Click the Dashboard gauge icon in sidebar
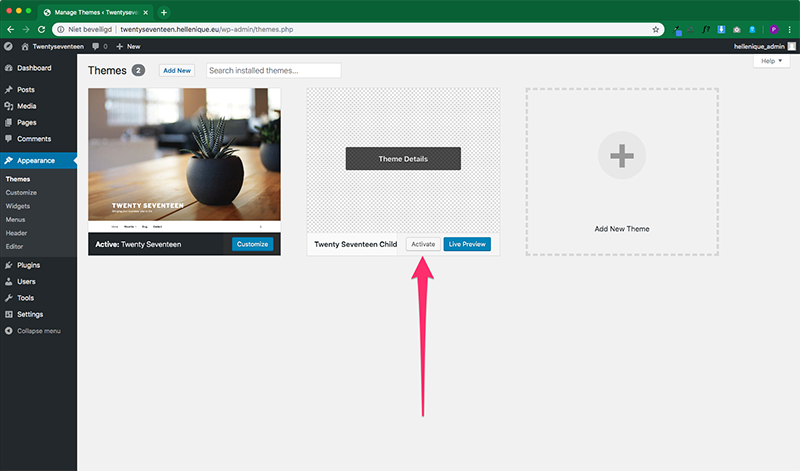The image size is (800, 471). tap(9, 68)
